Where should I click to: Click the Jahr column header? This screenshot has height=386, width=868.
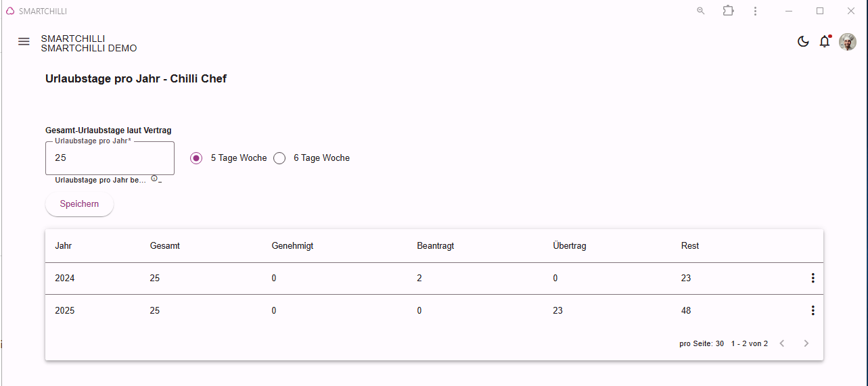tap(63, 246)
